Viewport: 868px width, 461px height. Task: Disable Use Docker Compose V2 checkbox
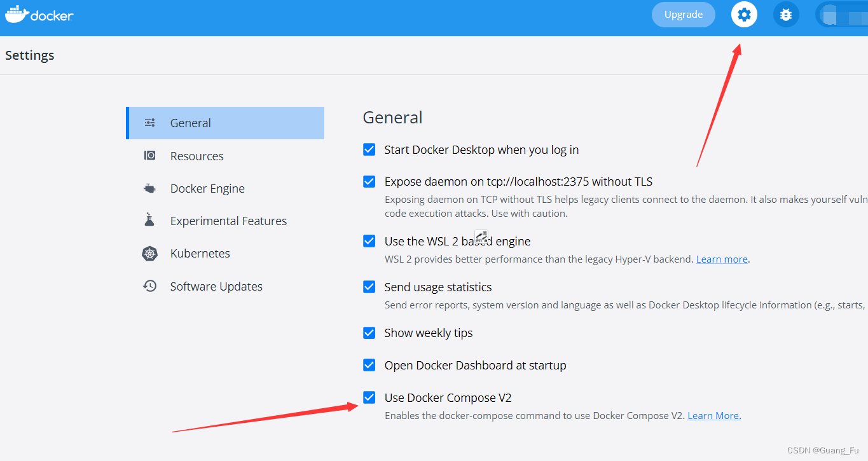369,397
